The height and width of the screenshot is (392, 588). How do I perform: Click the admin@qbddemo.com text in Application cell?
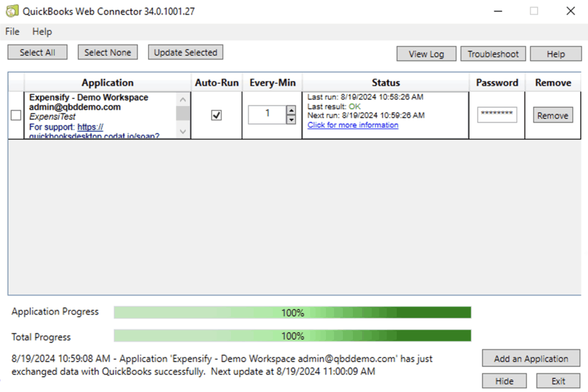pos(75,107)
